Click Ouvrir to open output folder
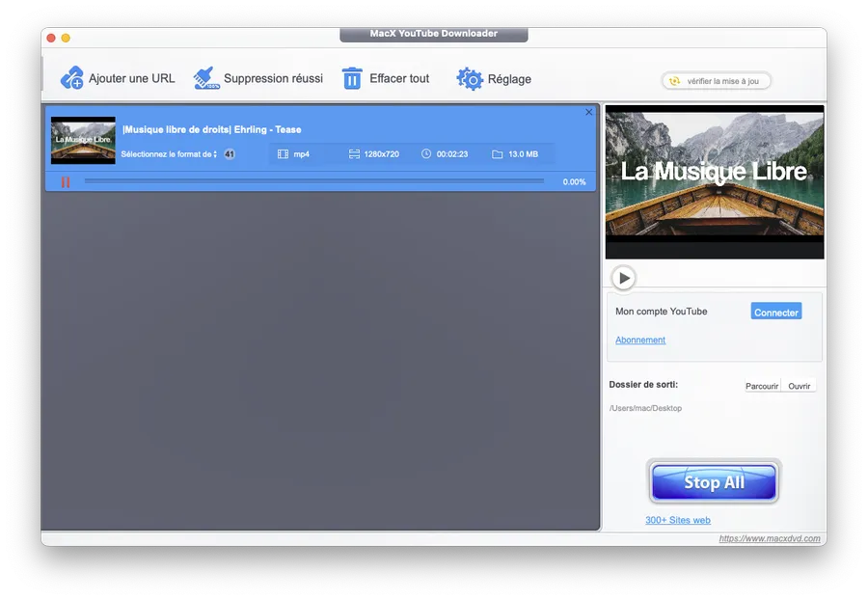 (x=799, y=387)
